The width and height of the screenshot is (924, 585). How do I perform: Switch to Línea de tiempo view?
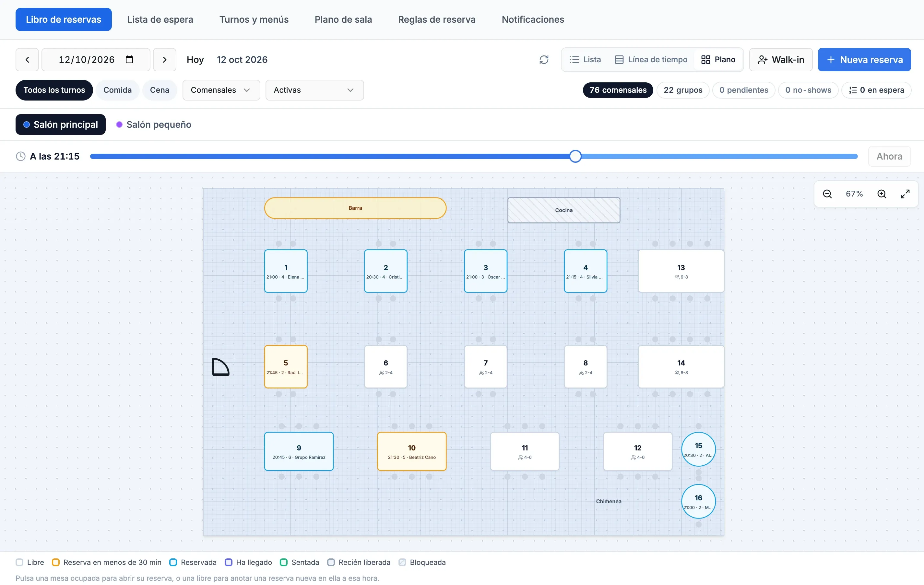(651, 59)
